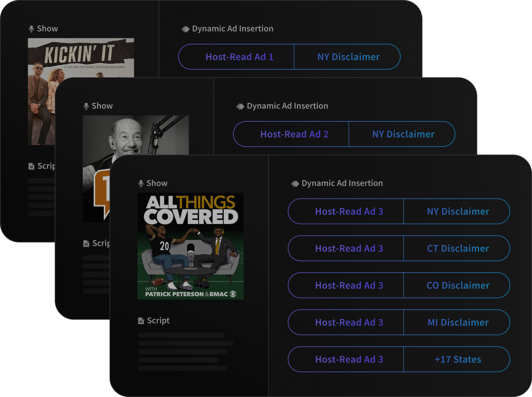Select Host-Read Ad 3 paired with MI Disclaimer

click(x=346, y=323)
